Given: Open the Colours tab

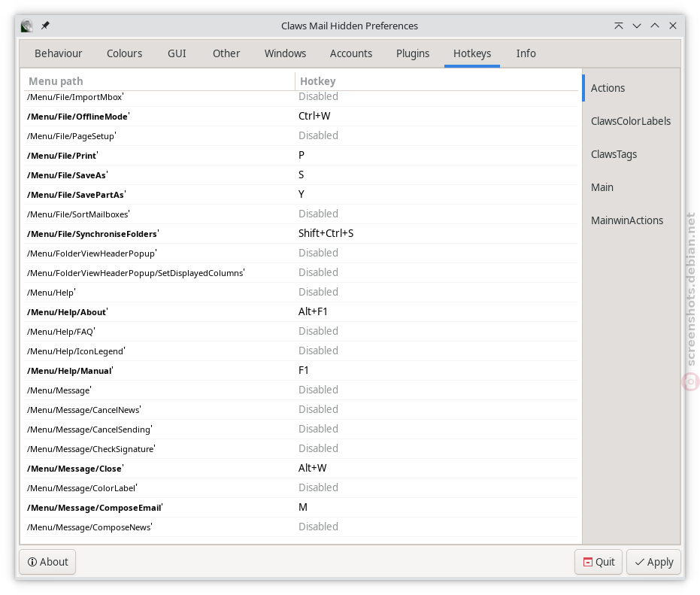Looking at the screenshot, I should (x=125, y=53).
